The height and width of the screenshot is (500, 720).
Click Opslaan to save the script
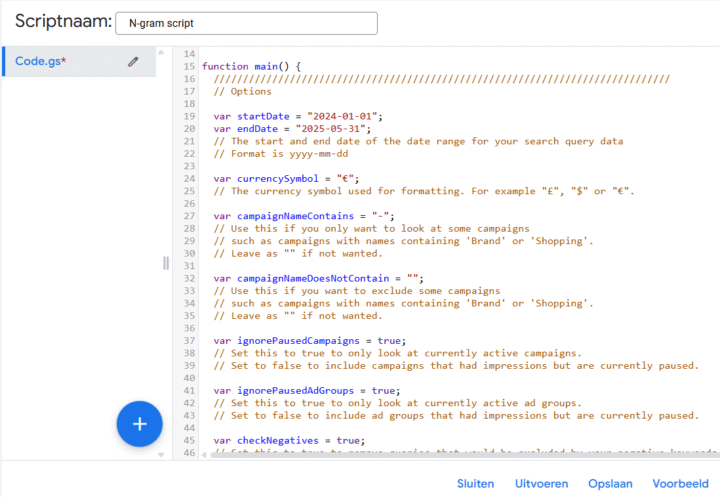pos(610,483)
